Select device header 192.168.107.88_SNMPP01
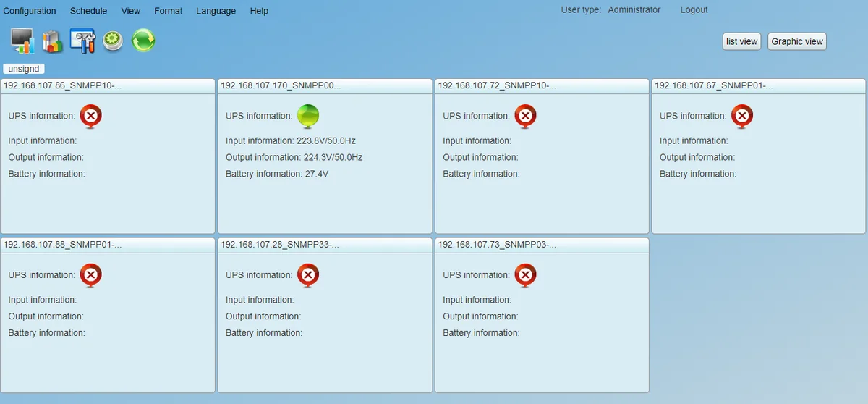Screen dimensions: 868x404 (108, 245)
